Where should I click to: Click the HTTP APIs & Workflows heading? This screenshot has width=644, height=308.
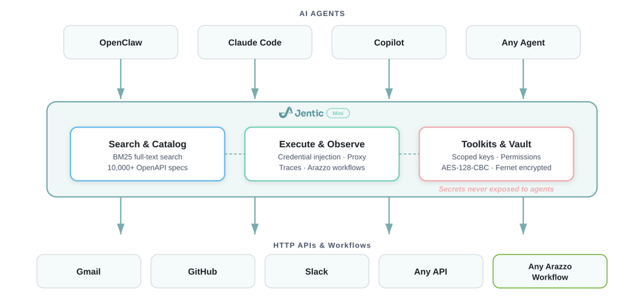322,245
